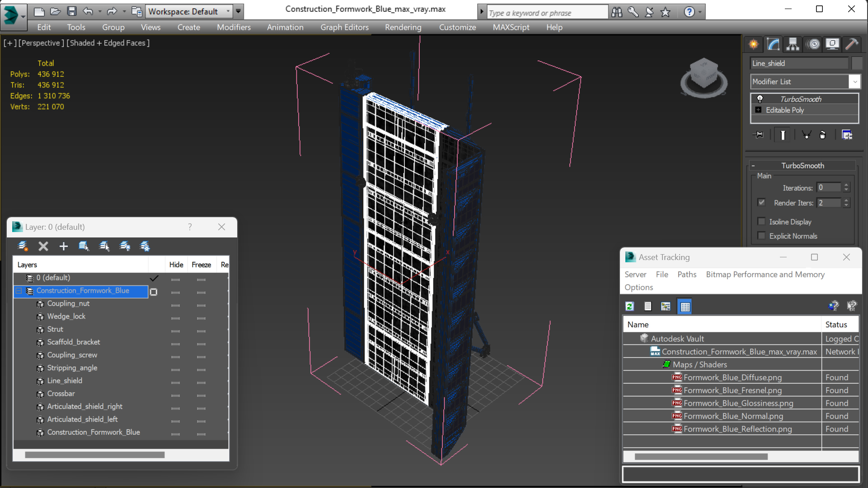Toggle Construction_Formwork_Blue layer current box
Screen dimensions: 868x488
pyautogui.click(x=154, y=292)
